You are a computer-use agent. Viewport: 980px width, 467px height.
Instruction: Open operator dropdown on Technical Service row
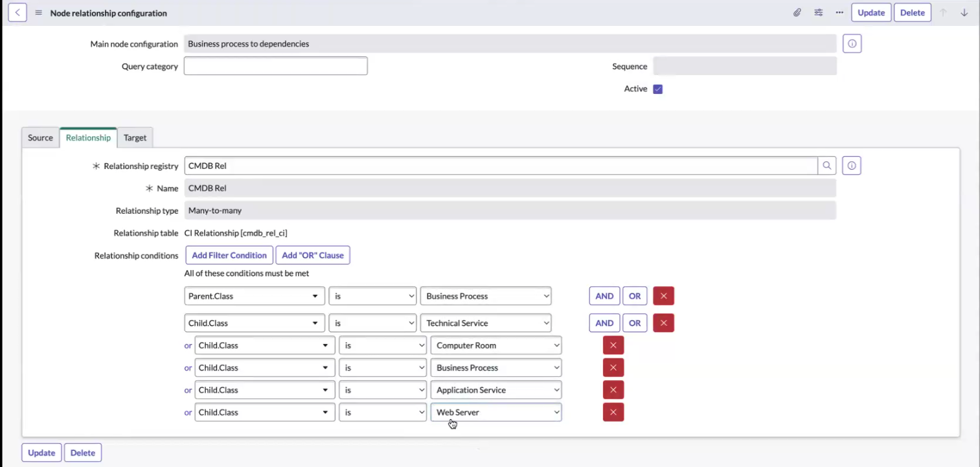click(x=372, y=323)
